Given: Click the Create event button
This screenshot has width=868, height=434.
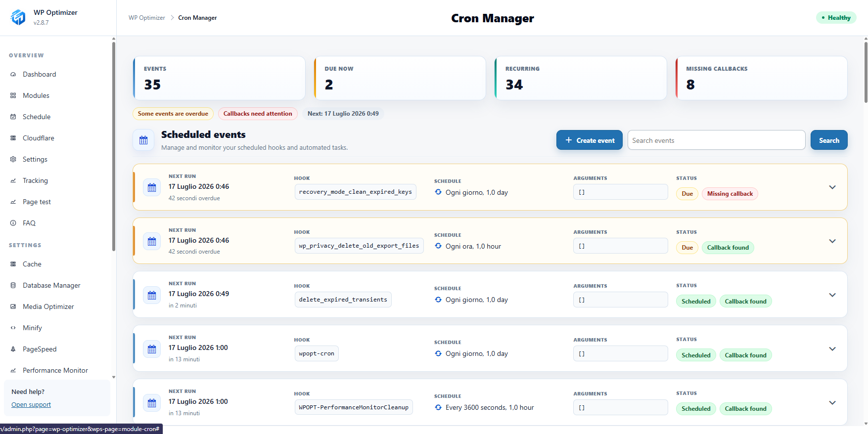Looking at the screenshot, I should coord(590,140).
